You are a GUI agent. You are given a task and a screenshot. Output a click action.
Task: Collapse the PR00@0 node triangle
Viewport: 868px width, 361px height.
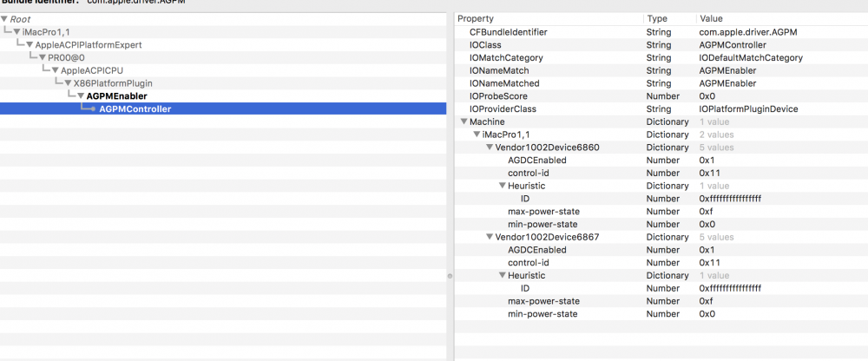pos(43,57)
